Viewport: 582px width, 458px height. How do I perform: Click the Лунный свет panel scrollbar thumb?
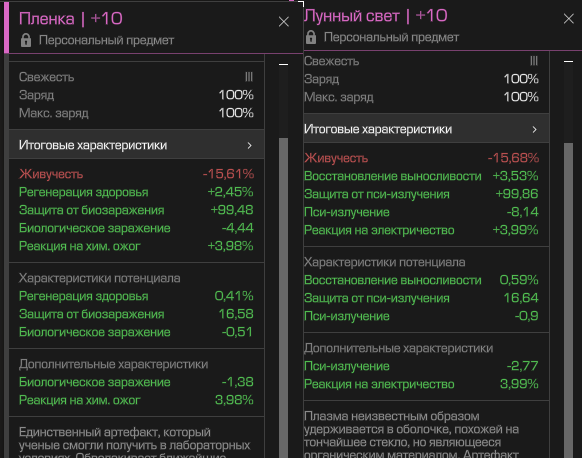(x=568, y=300)
